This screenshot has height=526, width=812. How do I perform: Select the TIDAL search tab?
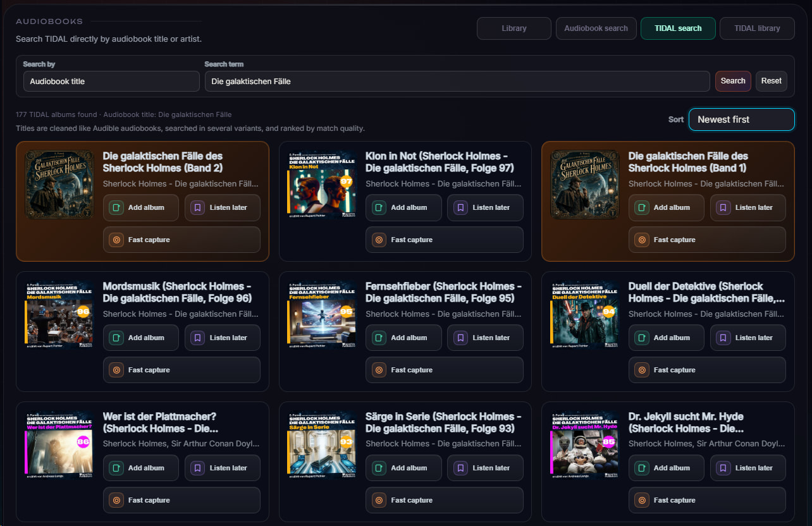(678, 28)
